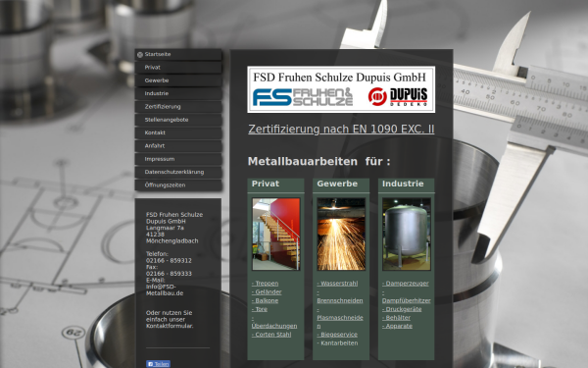The width and height of the screenshot is (588, 368).
Task: Click the Kontaktformular text in the sidebar
Action: click(170, 326)
